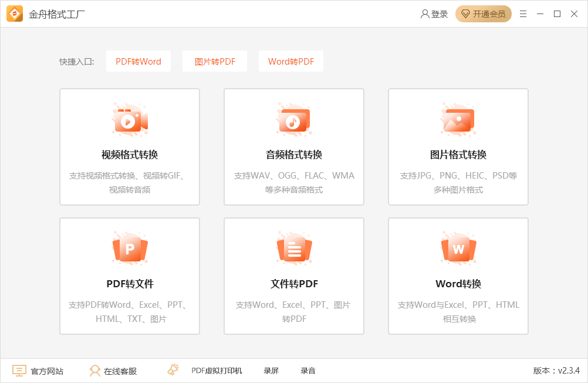Open the hamburger menu icon
The height and width of the screenshot is (383, 588).
point(523,14)
